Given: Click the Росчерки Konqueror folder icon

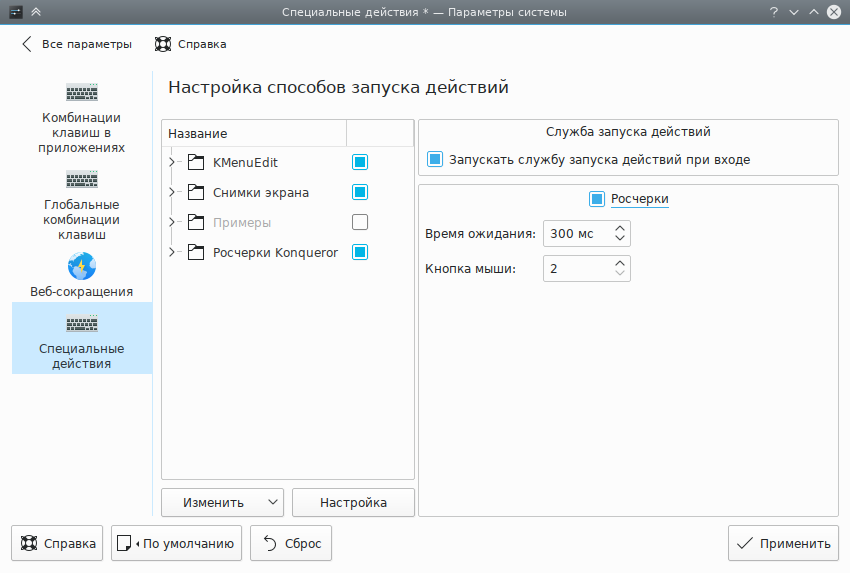Looking at the screenshot, I should [x=195, y=252].
